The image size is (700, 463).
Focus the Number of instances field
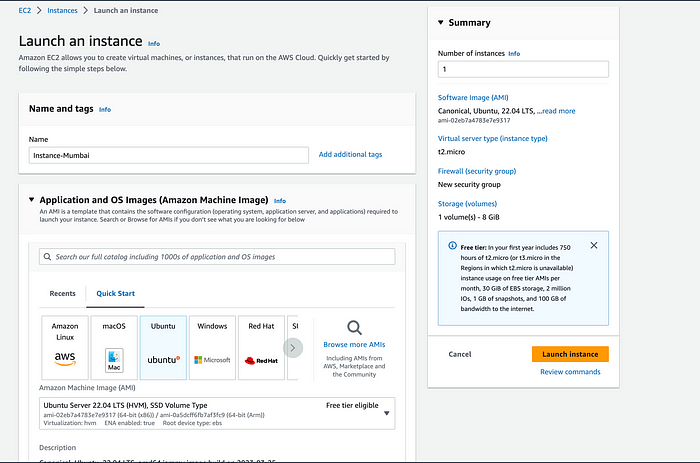[x=523, y=69]
